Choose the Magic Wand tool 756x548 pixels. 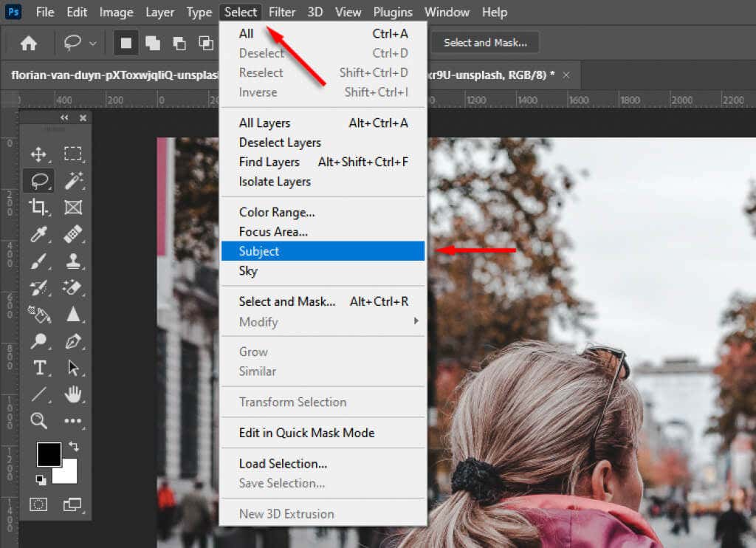tap(73, 180)
